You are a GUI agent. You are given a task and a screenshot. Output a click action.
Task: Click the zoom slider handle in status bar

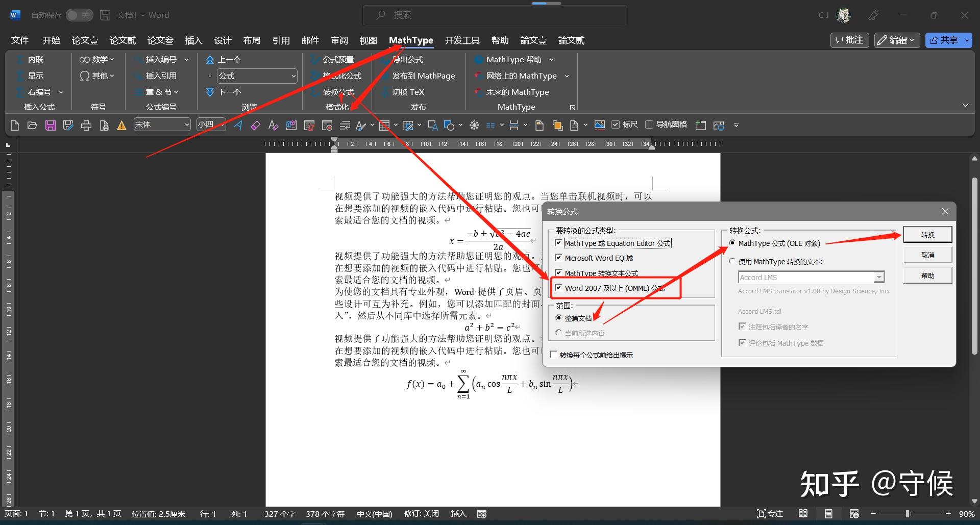(908, 514)
